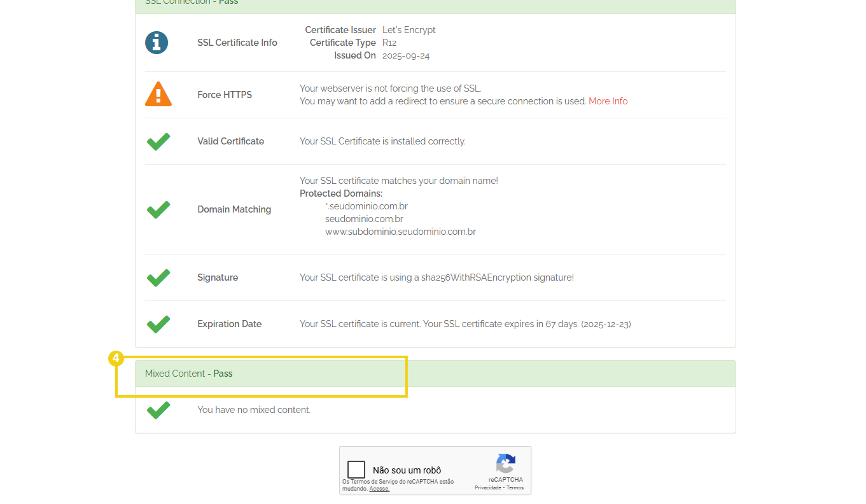Viewport: 866px width, 504px height.
Task: Click the Expiration Date green checkmark
Action: pyautogui.click(x=158, y=324)
